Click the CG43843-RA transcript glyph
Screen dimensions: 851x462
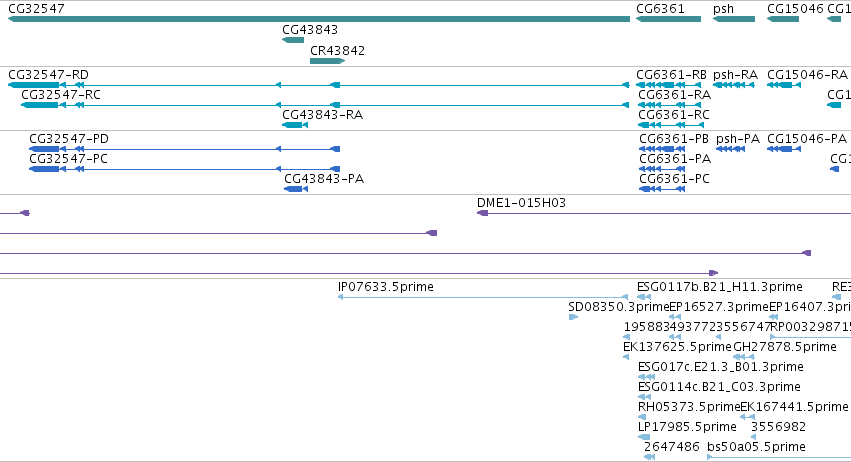pyautogui.click(x=295, y=125)
